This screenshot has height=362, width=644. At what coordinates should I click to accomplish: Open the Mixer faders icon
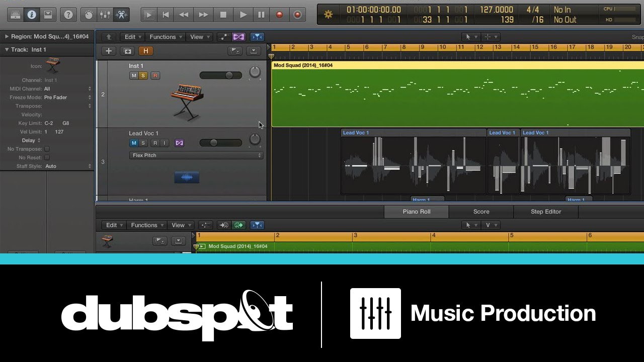click(x=105, y=15)
